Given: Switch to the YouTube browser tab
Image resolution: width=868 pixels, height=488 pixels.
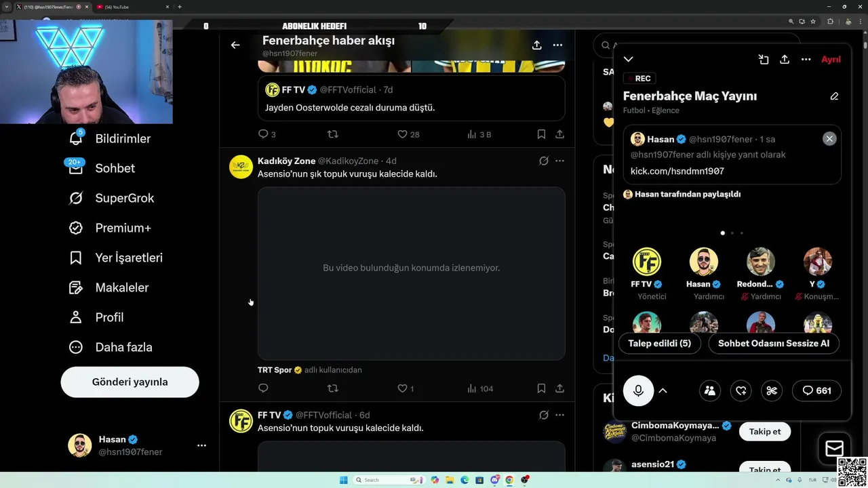Looking at the screenshot, I should 133,7.
